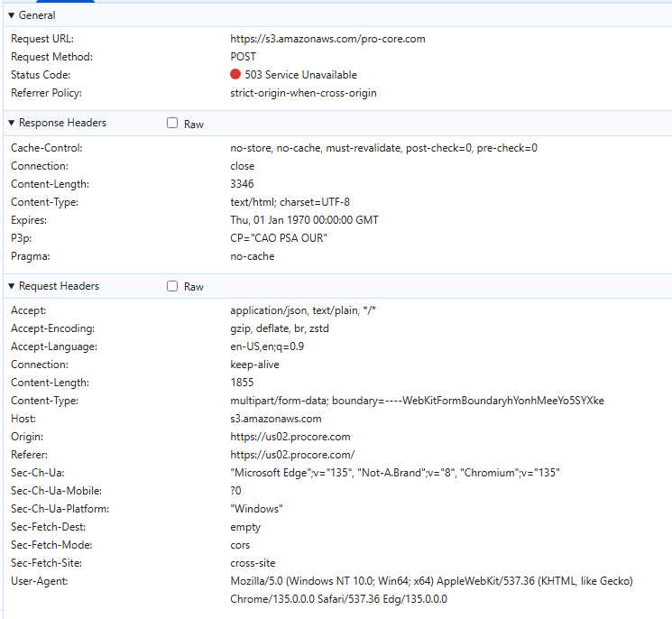The height and width of the screenshot is (619, 672).
Task: Select the P3p value CP="CAO PSA OUR"
Action: click(279, 238)
